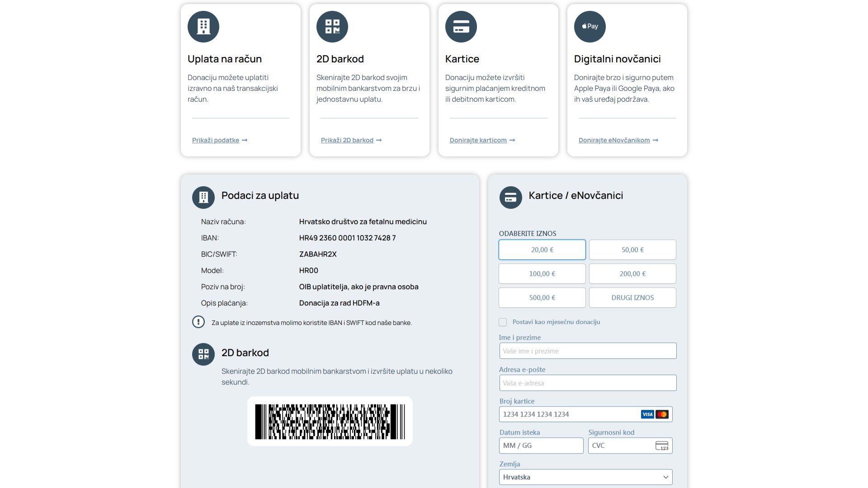Click the Kartice card heading at the top

point(462,59)
